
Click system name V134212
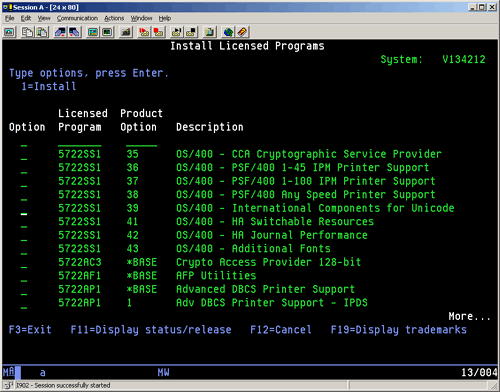(464, 59)
